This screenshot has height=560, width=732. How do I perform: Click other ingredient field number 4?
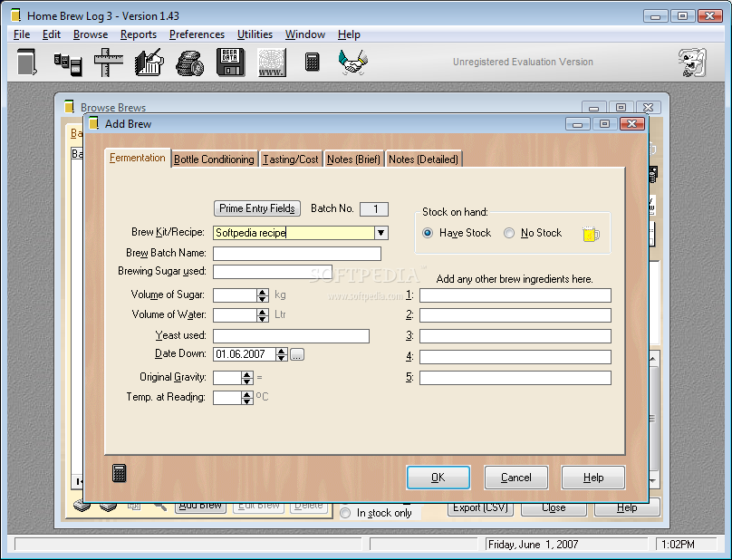click(515, 357)
